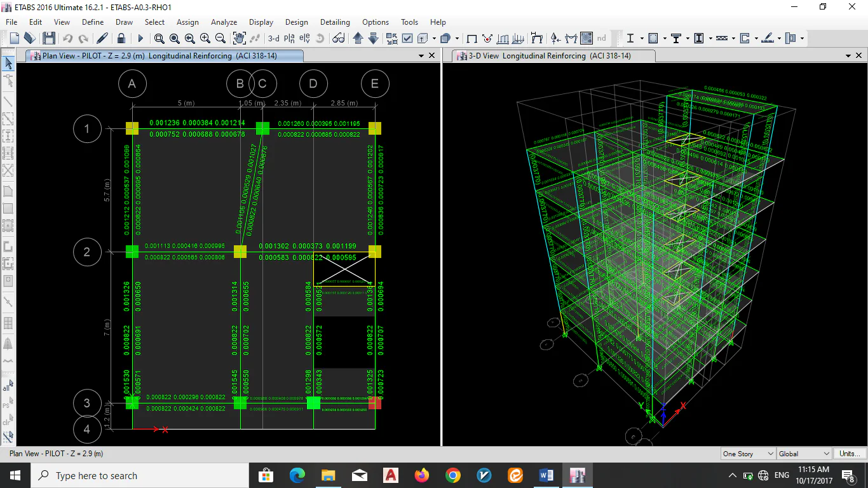Click the Rubber Band Zoom magnifier

(159, 38)
